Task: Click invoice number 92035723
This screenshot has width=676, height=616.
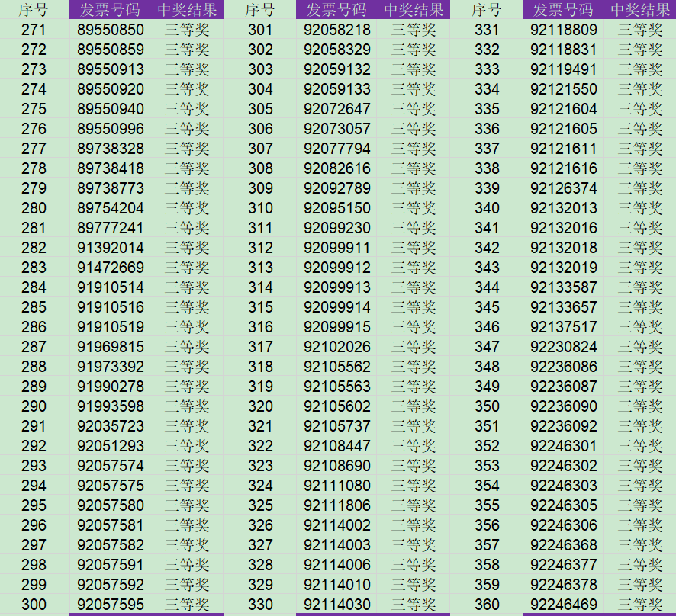Action: coord(111,426)
